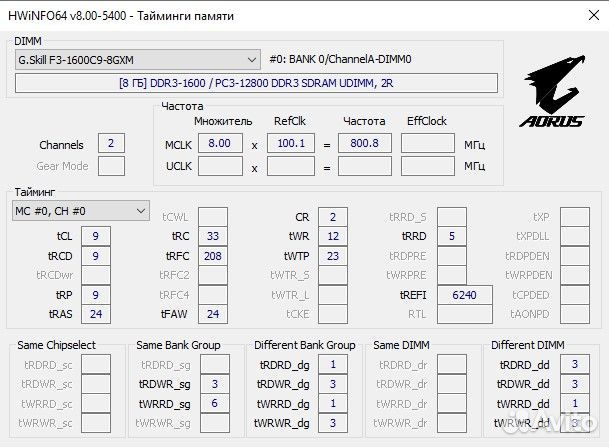Click the tWR value 12
The width and height of the screenshot is (609, 447).
point(333,236)
